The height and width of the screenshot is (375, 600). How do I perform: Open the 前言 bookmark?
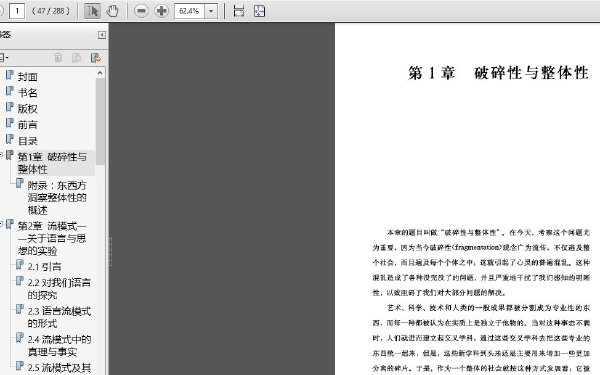(x=28, y=125)
